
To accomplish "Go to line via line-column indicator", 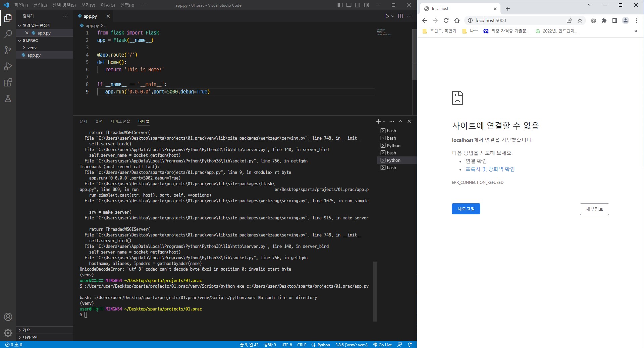I will click(x=249, y=345).
